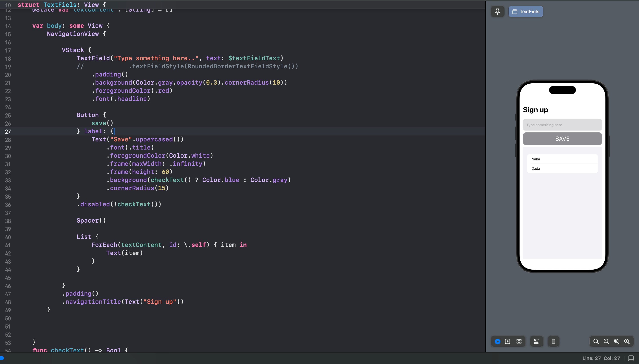Viewport: 639px width, 364px height.
Task: Select the TextFiels preview tab
Action: [526, 12]
